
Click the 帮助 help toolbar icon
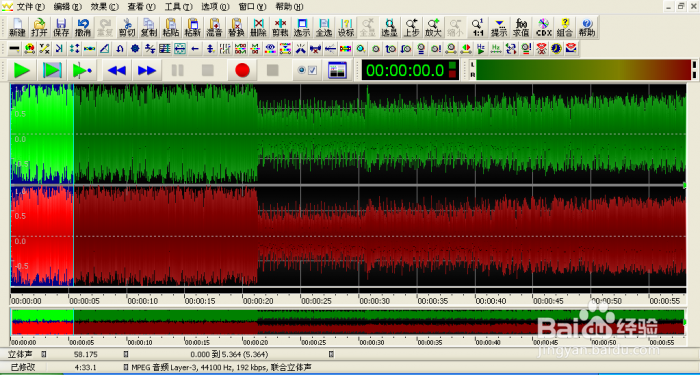click(x=587, y=28)
